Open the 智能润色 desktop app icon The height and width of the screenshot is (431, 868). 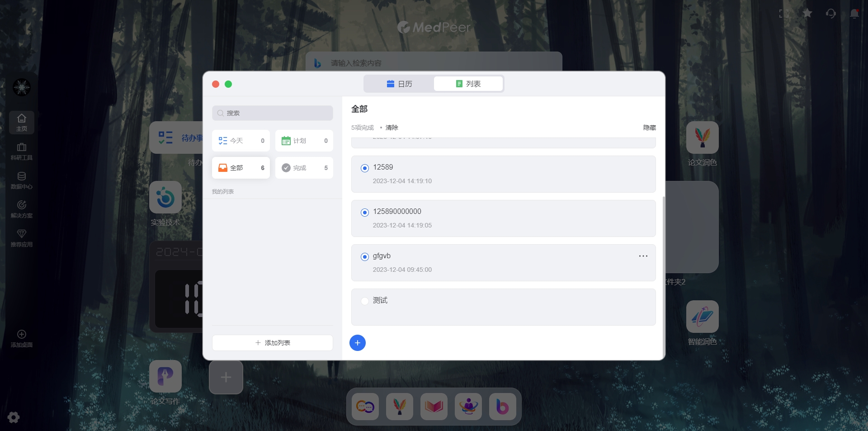coord(703,317)
